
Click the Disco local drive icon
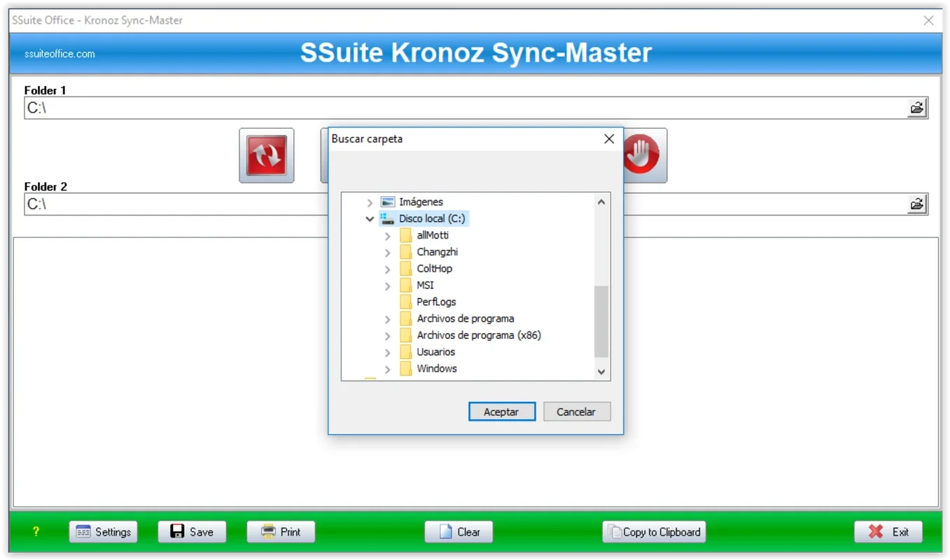coord(388,219)
